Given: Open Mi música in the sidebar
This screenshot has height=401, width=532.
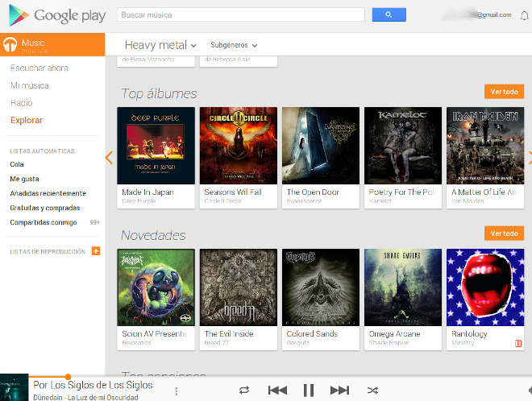Looking at the screenshot, I should point(30,85).
